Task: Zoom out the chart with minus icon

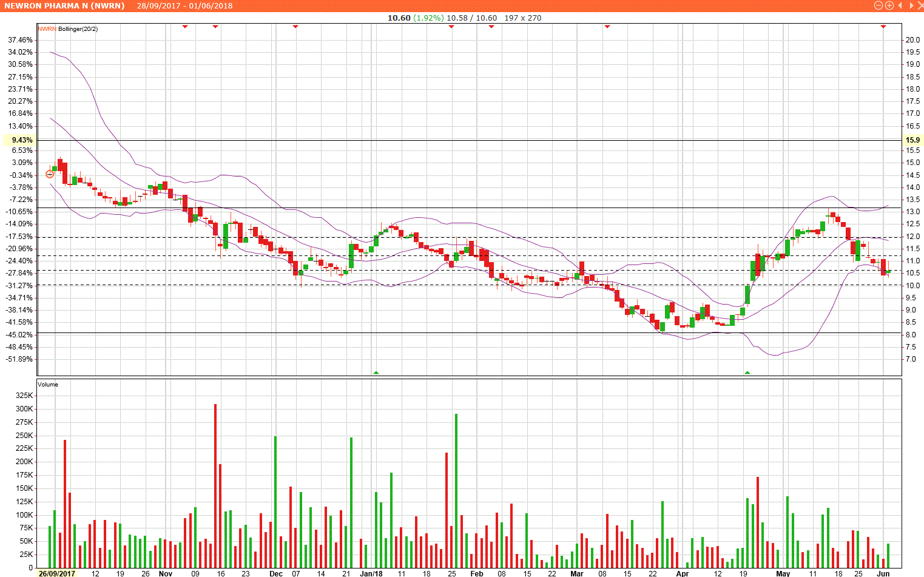Action: tap(878, 5)
